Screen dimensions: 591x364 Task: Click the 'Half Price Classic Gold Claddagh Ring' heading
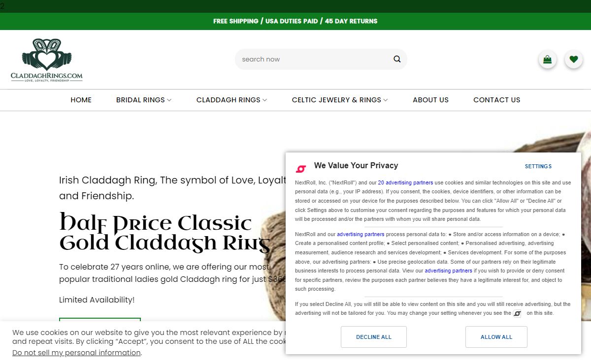(165, 232)
